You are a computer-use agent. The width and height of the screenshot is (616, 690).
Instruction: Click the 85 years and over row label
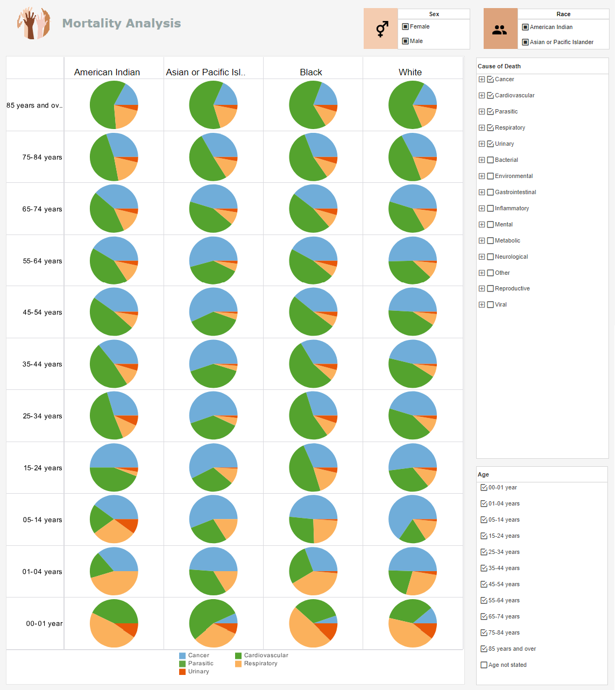34,105
